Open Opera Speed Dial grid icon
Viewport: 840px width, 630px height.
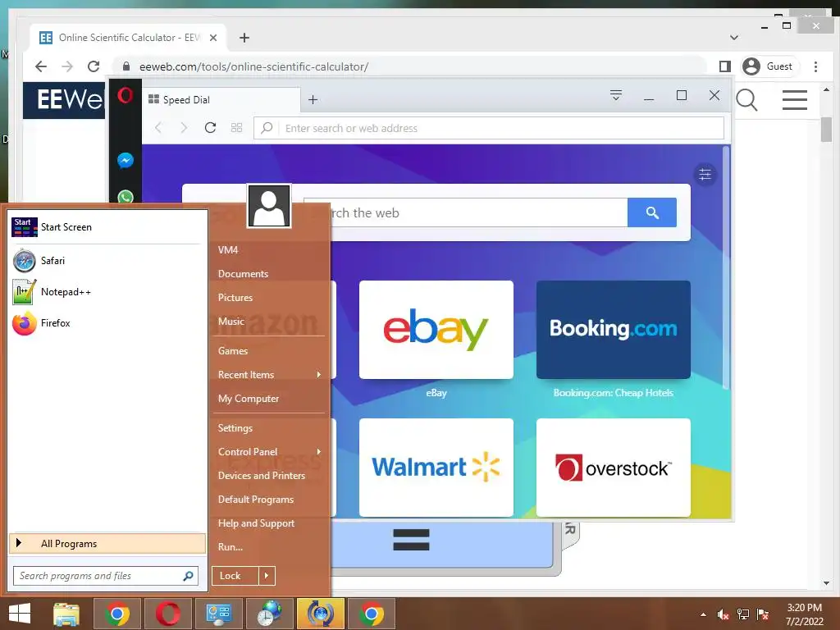point(236,127)
